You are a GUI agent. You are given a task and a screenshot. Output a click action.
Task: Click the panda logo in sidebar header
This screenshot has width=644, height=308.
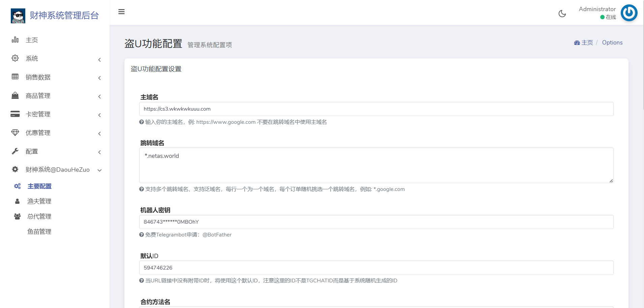pyautogui.click(x=18, y=16)
